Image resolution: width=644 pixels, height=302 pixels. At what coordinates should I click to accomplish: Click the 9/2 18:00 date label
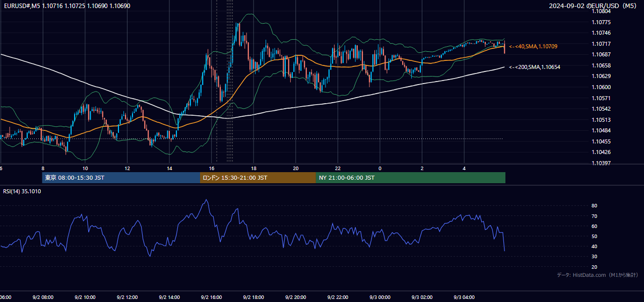[253, 297]
